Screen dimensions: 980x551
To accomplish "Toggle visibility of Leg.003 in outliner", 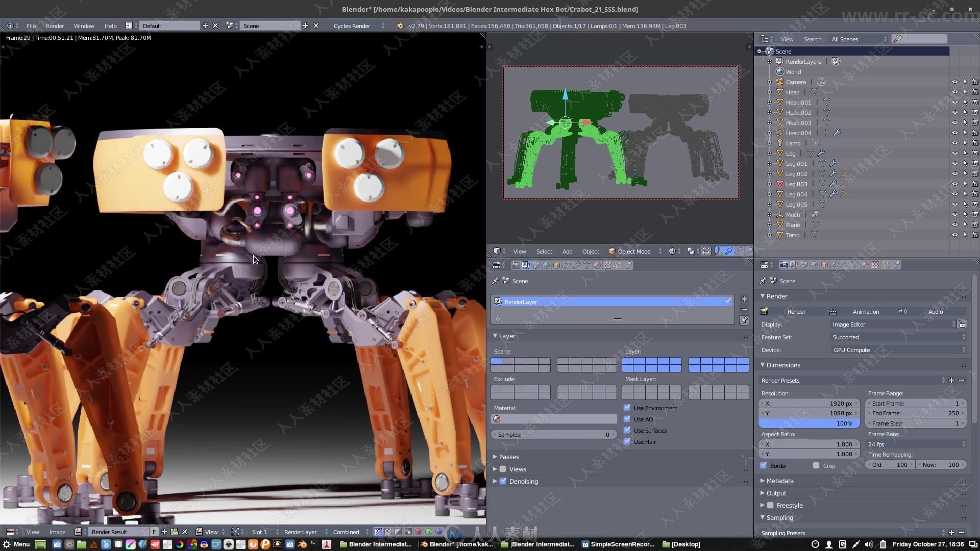I will point(956,184).
